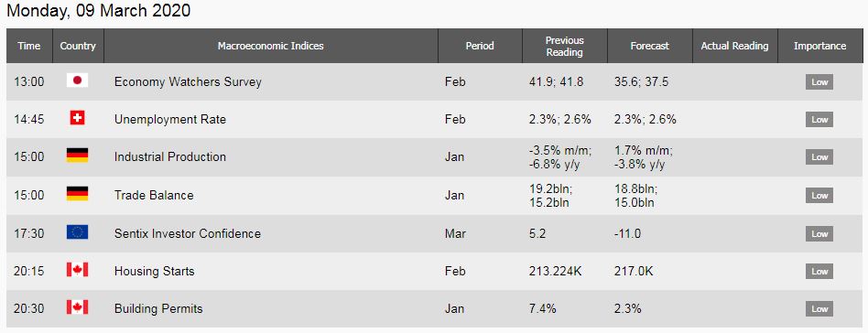Open the Housing Starts entry
The image size is (868, 333).
(154, 272)
